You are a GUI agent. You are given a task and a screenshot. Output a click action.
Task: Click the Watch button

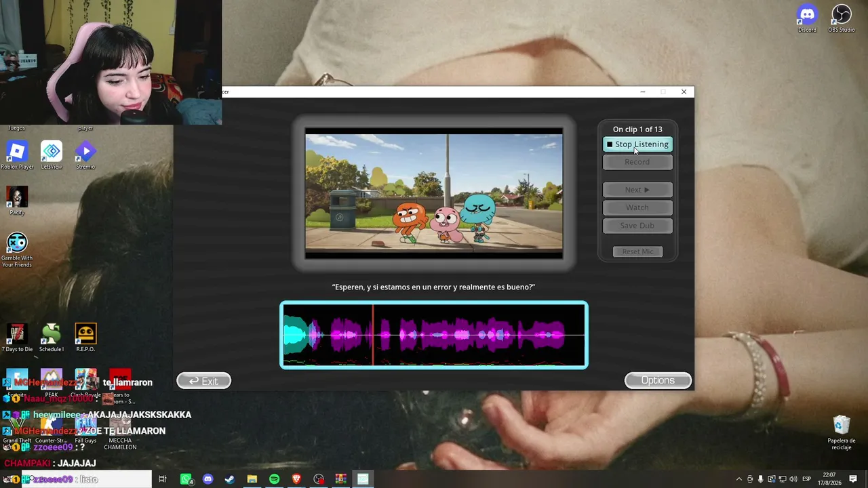click(x=637, y=207)
